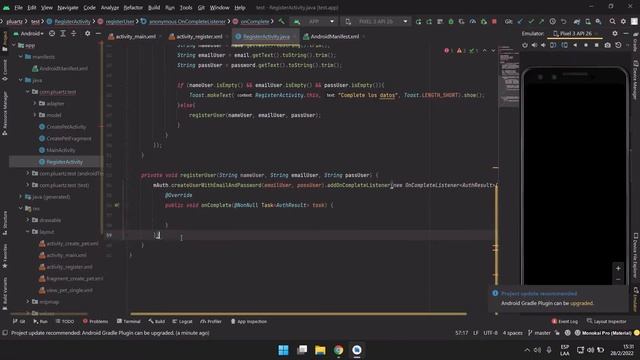
Task: Open the File menu
Action: coord(18,7)
